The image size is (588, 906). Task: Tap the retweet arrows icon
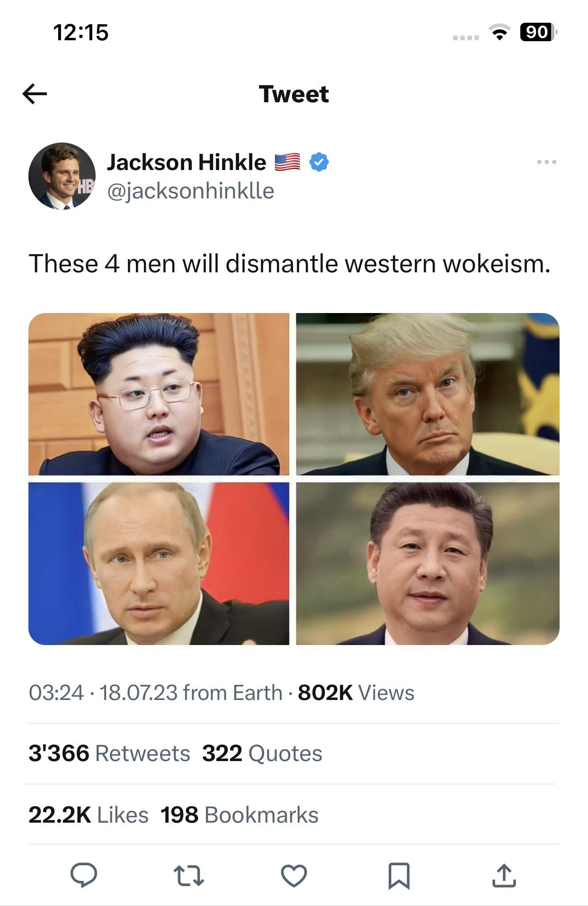point(189,875)
